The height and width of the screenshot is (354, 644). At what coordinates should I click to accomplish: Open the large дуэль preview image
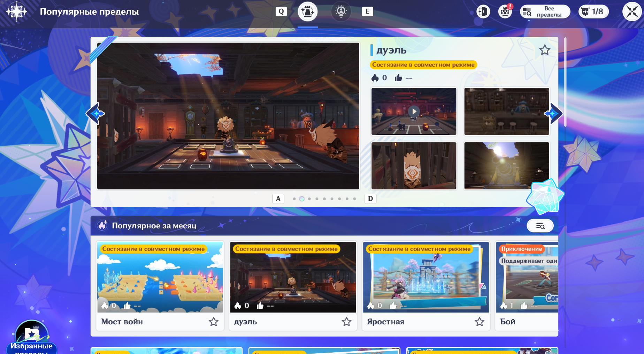pyautogui.click(x=228, y=116)
